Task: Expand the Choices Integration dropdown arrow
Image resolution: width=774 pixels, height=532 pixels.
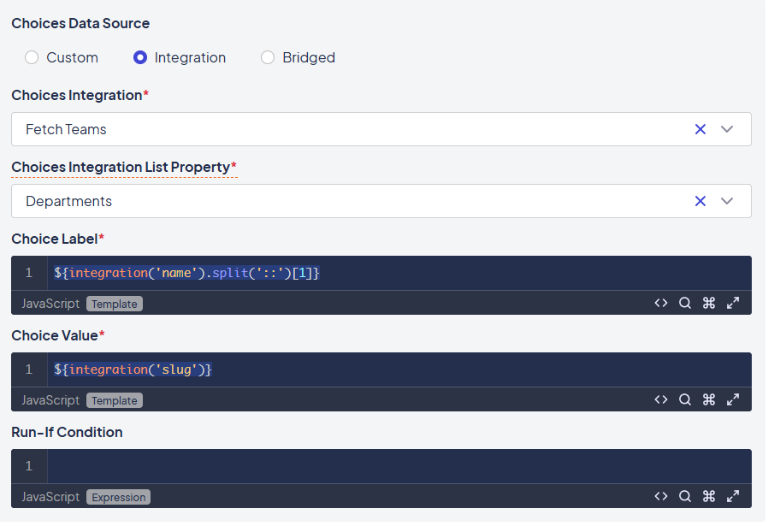Action: pyautogui.click(x=727, y=129)
